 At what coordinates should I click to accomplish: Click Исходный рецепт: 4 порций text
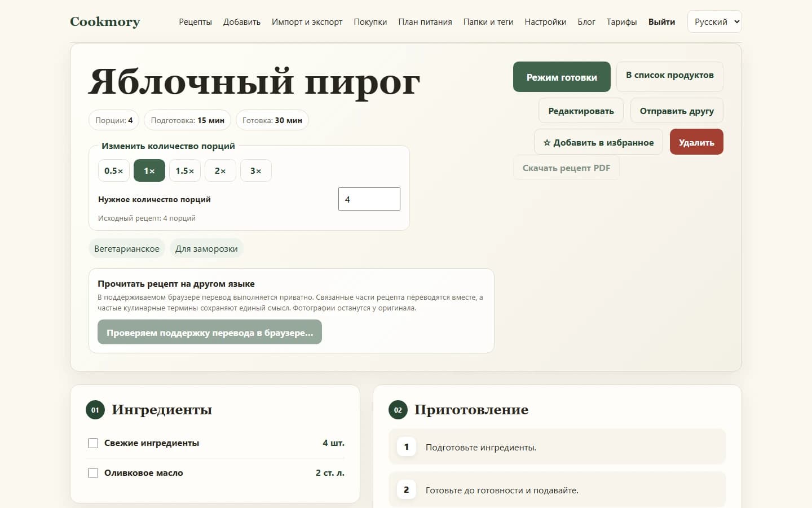(x=147, y=218)
